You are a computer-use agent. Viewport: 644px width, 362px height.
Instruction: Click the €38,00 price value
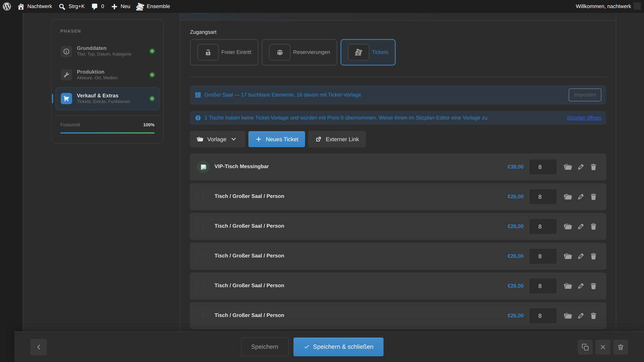point(516,167)
